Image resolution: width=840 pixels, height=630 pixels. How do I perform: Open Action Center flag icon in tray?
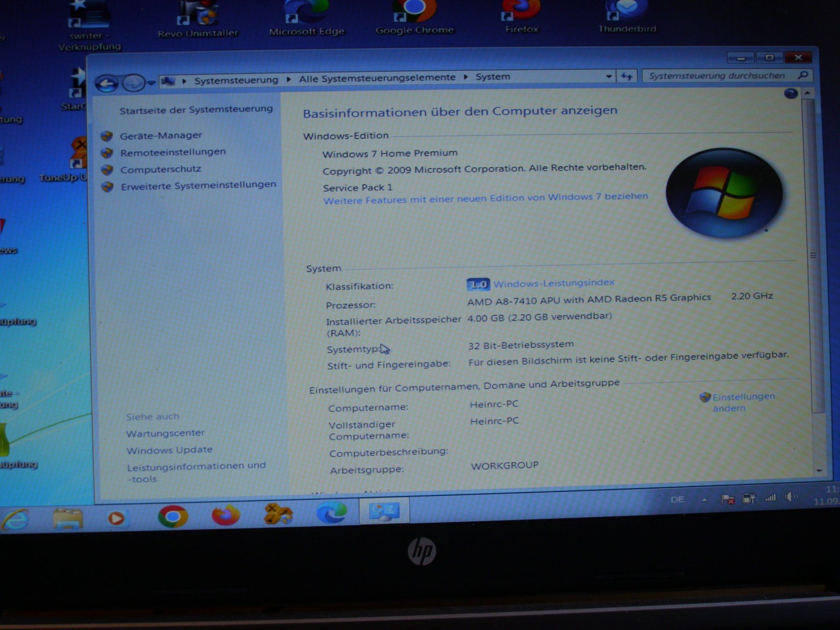728,499
